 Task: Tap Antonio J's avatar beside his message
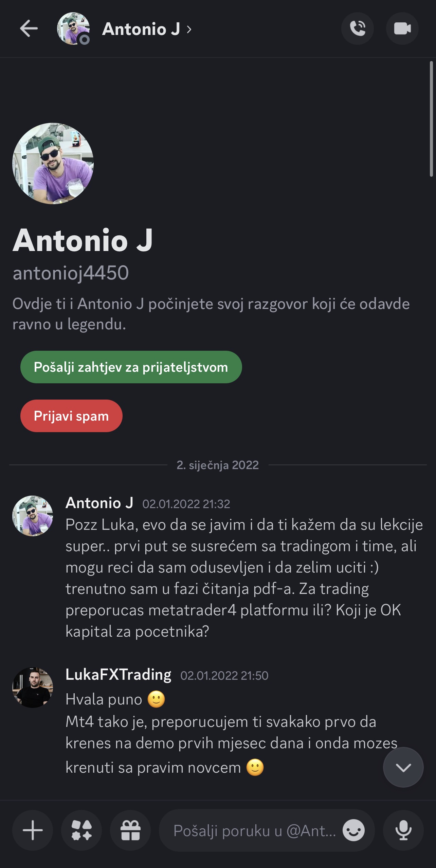[33, 516]
